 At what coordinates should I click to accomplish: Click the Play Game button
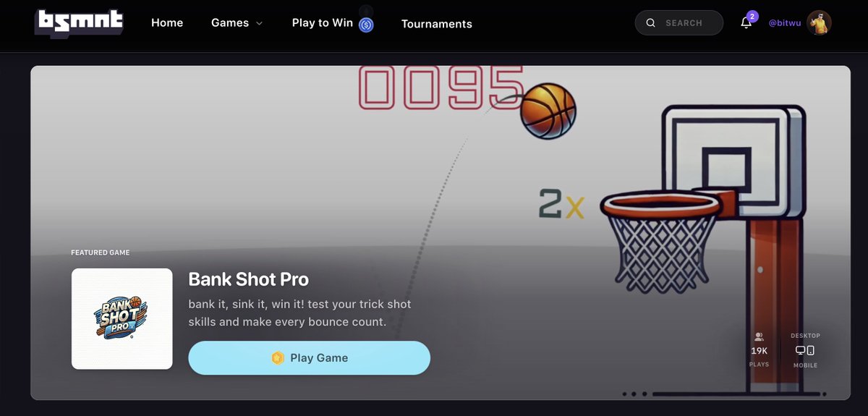point(310,358)
